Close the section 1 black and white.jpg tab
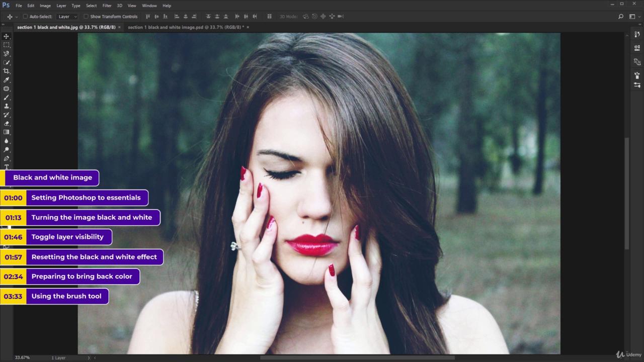The height and width of the screenshot is (362, 644). (119, 27)
